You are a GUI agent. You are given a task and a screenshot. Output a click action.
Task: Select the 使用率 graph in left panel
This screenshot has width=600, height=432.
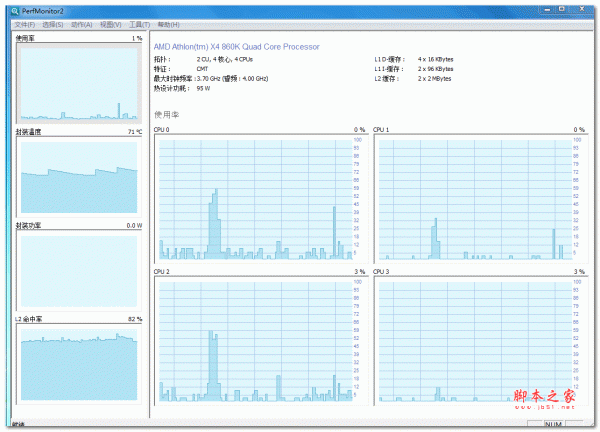click(79, 83)
